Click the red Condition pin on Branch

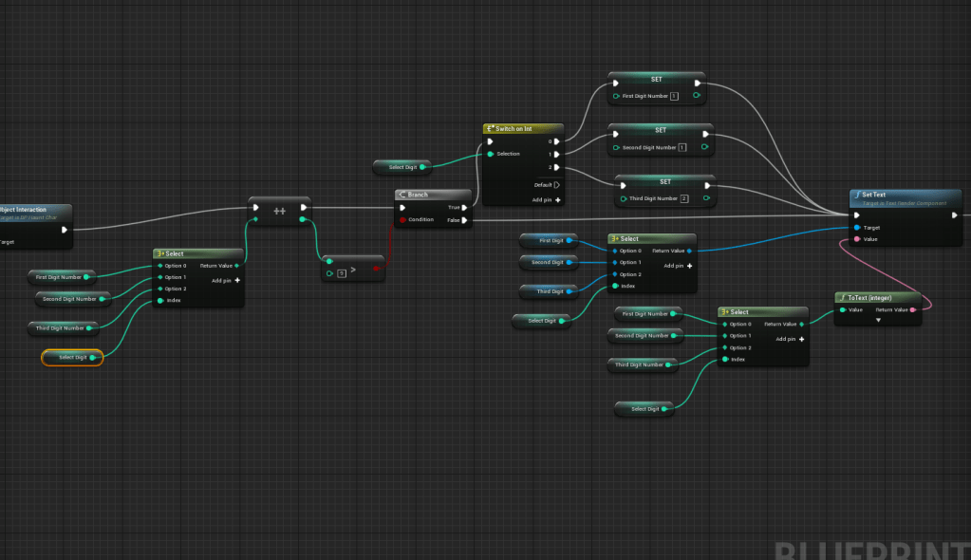click(x=402, y=219)
